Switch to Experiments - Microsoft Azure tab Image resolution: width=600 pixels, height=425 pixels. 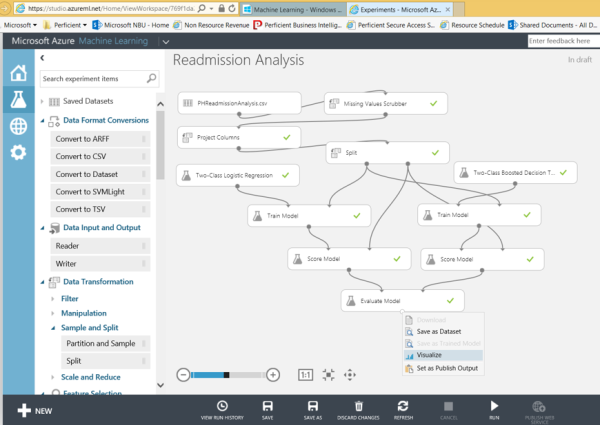point(400,9)
